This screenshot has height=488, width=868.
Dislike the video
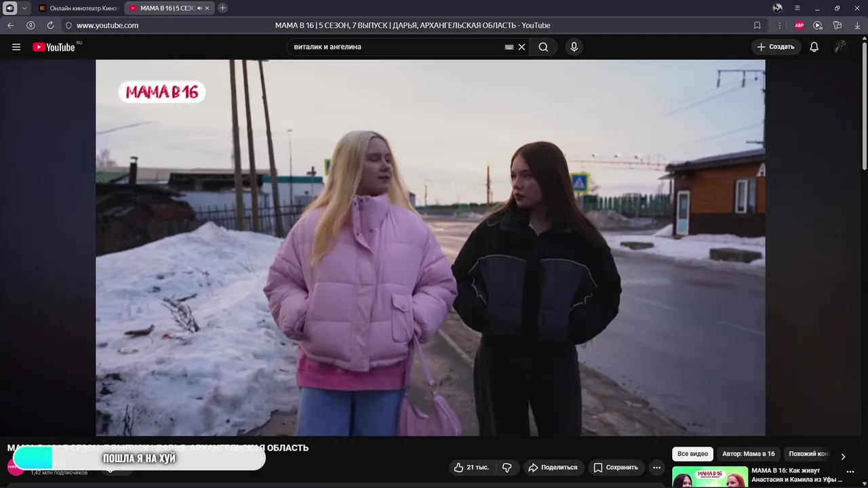(x=507, y=467)
